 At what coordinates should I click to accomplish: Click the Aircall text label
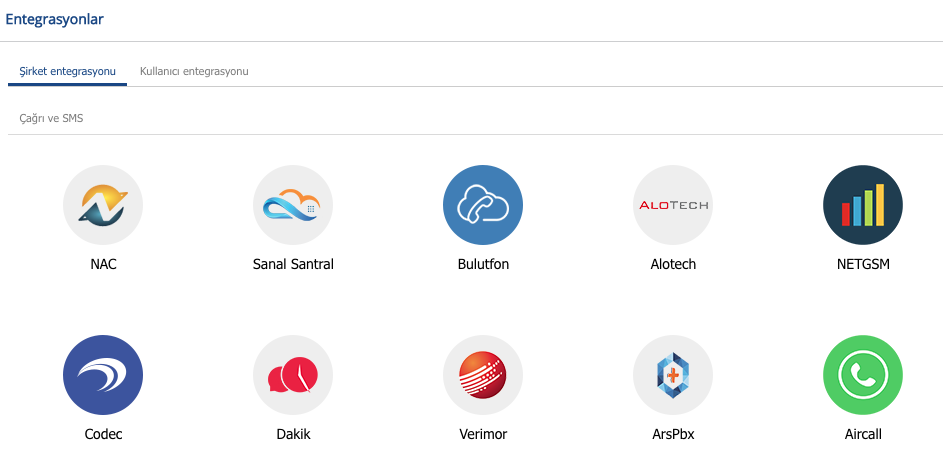point(863,434)
